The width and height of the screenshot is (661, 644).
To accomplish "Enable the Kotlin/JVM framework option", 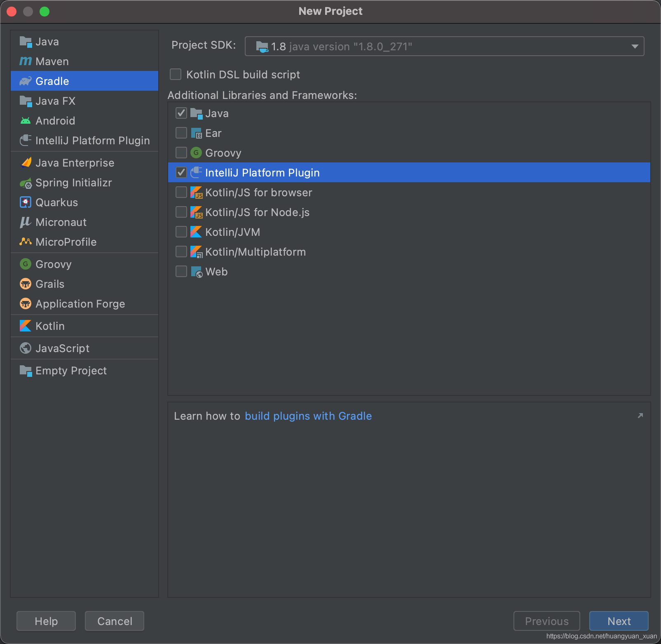I will (181, 231).
